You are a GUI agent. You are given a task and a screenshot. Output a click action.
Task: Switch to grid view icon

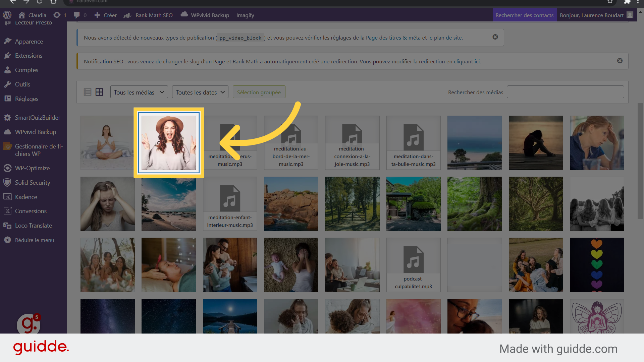99,92
